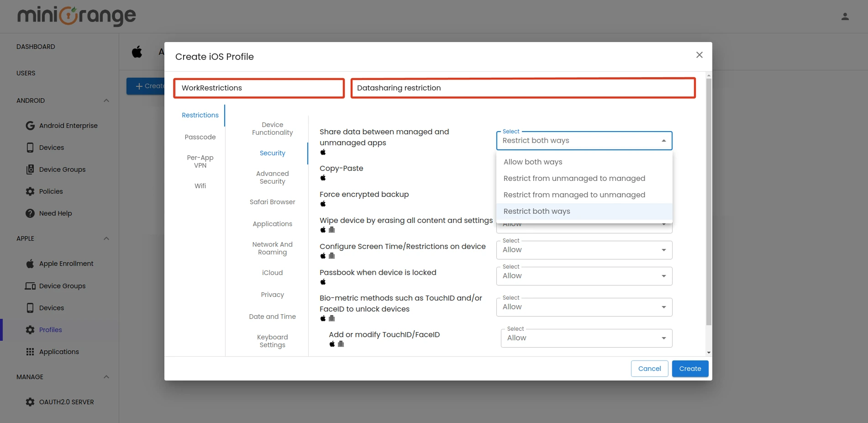
Task: Click the Need Help icon
Action: click(30, 213)
